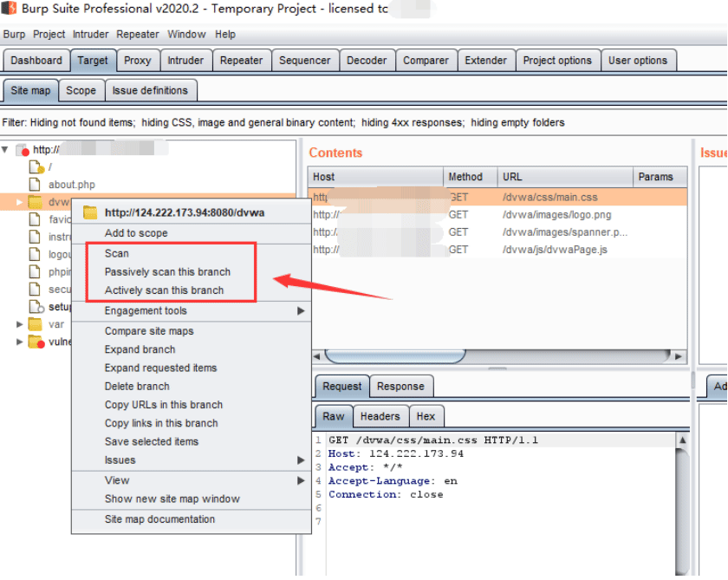Screen dimensions: 728x580
Task: Click the filter bar to edit filters
Action: [x=283, y=122]
